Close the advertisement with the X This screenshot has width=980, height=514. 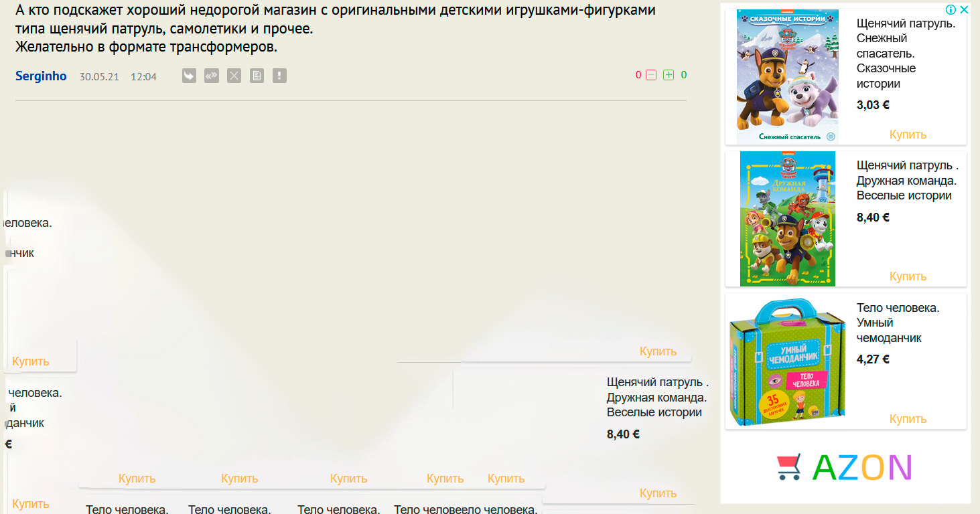(964, 9)
